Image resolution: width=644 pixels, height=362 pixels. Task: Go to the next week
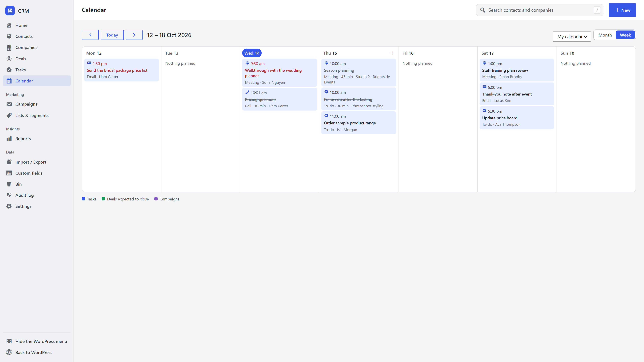(x=134, y=35)
